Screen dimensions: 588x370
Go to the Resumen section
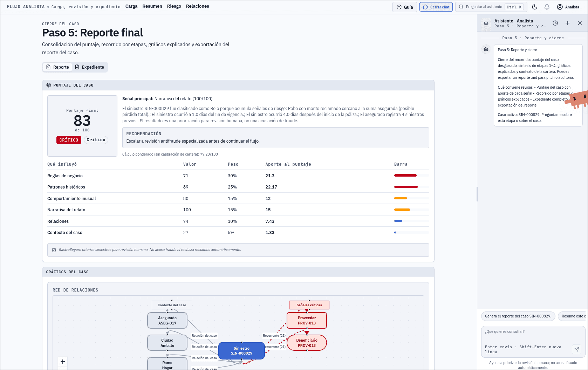tap(152, 6)
